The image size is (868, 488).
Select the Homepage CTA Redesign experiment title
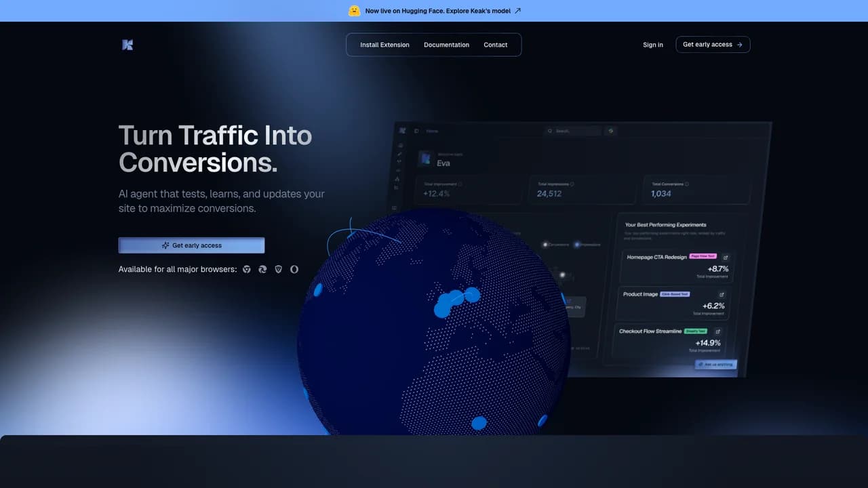click(656, 257)
